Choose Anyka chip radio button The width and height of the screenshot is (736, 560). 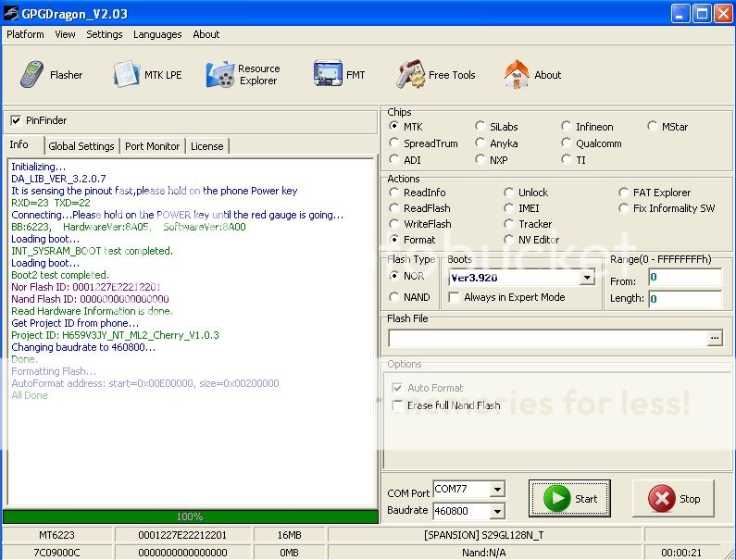(x=480, y=143)
